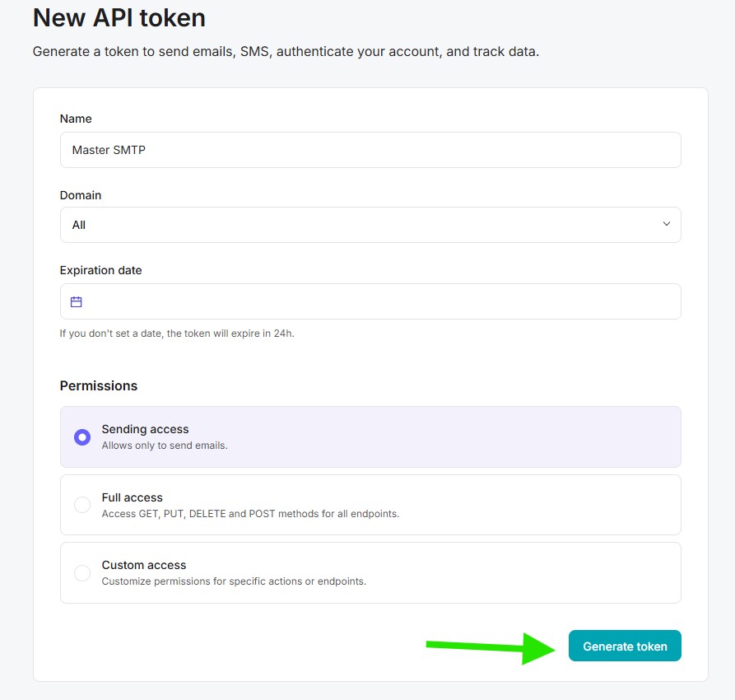Select the Sending access radio button
Screen dimensions: 735x700
click(82, 437)
